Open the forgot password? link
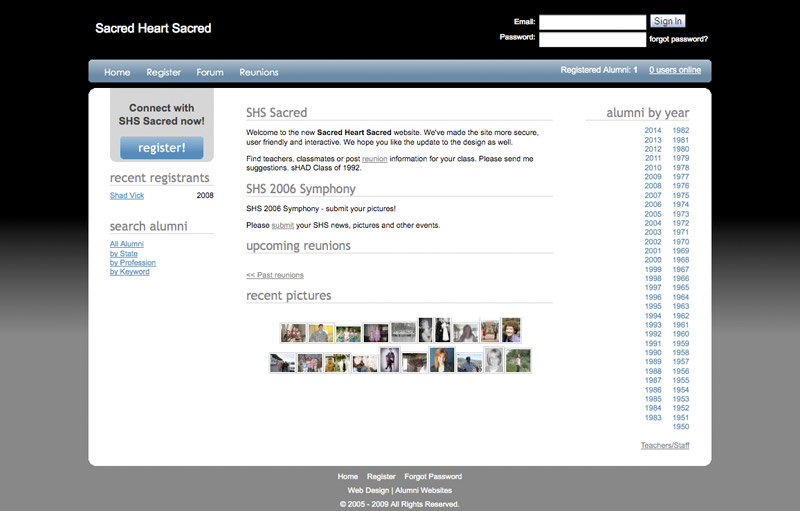This screenshot has width=800, height=511. [678, 39]
